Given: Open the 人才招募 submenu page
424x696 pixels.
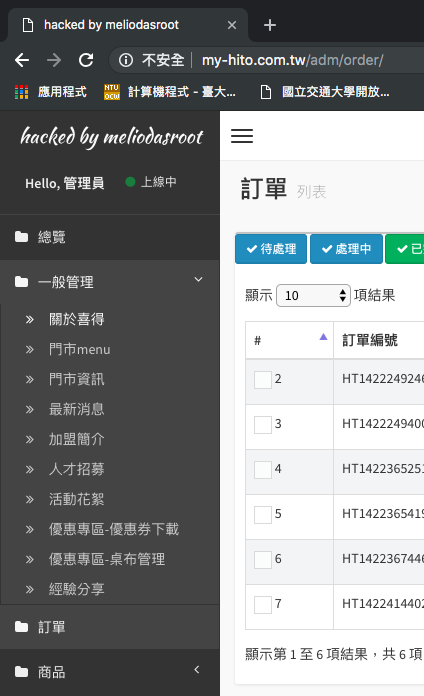Looking at the screenshot, I should coord(76,469).
